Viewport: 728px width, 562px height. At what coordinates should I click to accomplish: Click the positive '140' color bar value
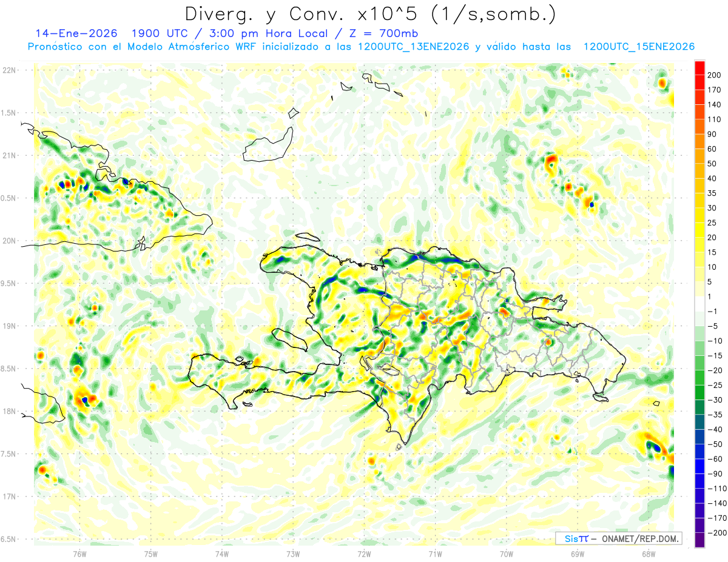click(x=713, y=104)
